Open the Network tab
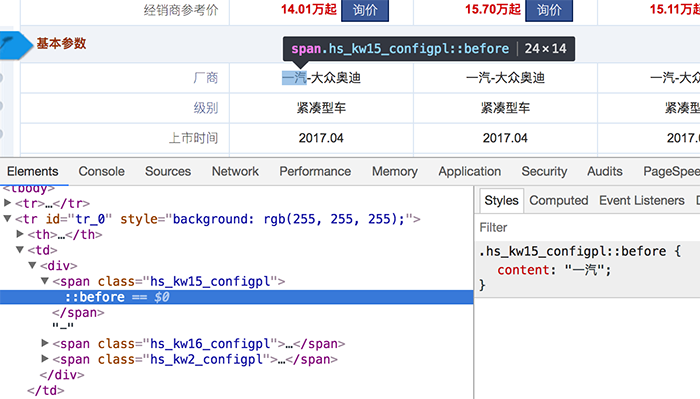Viewport: 700px width, 399px height. coord(235,171)
